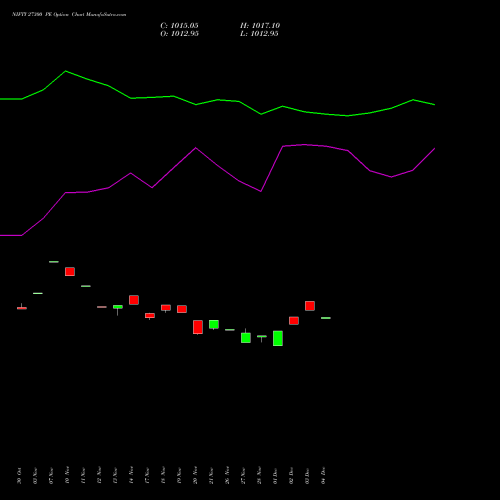Select the 14 Nov date label
Screen dimensions: 500x500
pyautogui.click(x=131, y=476)
